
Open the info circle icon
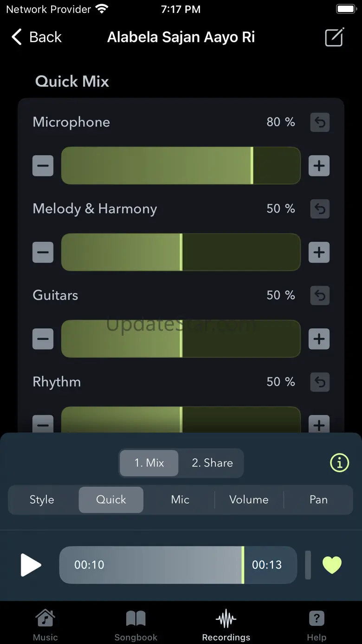tap(339, 463)
